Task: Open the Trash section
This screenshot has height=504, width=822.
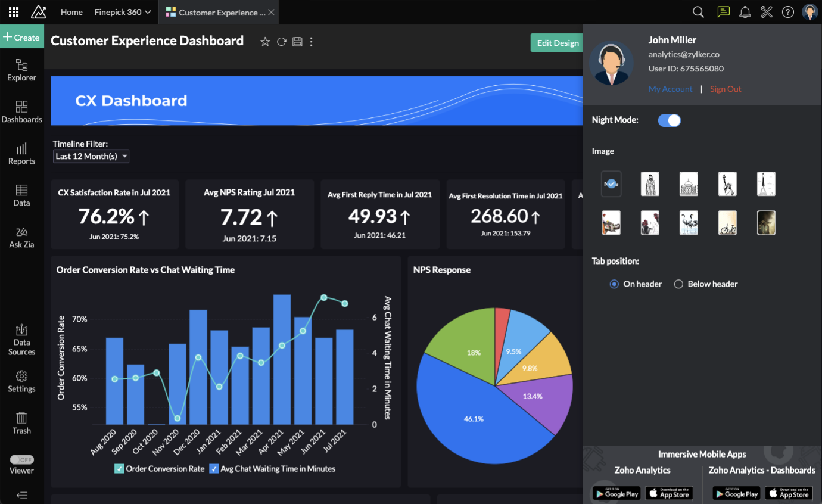Action: click(x=21, y=424)
